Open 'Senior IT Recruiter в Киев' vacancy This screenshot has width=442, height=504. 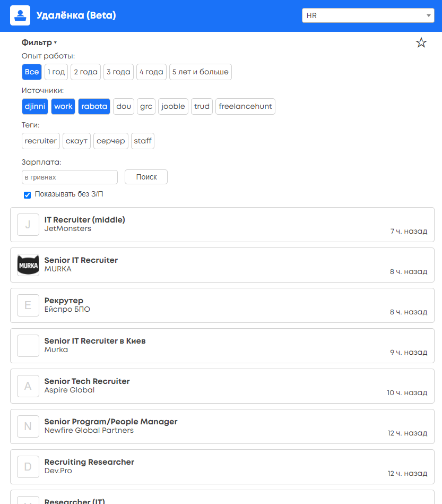pyautogui.click(x=222, y=346)
